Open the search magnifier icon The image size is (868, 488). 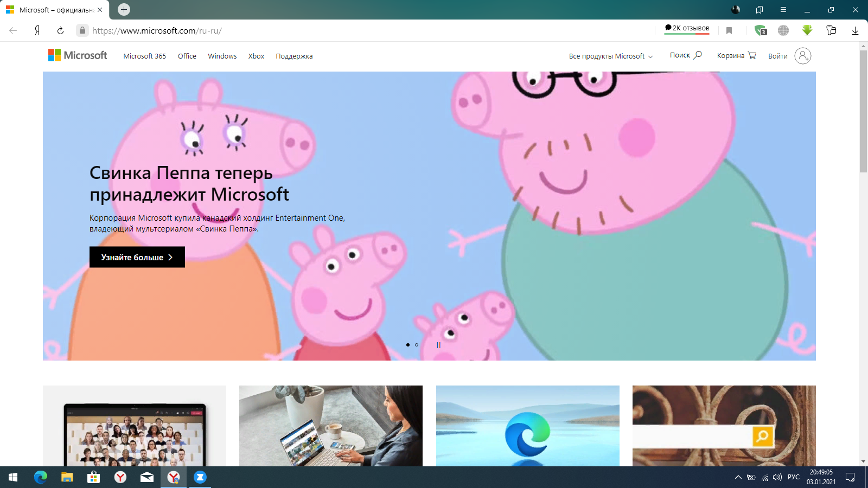pyautogui.click(x=698, y=55)
